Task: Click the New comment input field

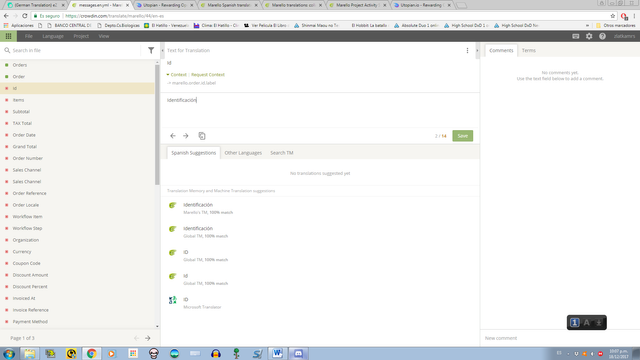Action: [560, 338]
